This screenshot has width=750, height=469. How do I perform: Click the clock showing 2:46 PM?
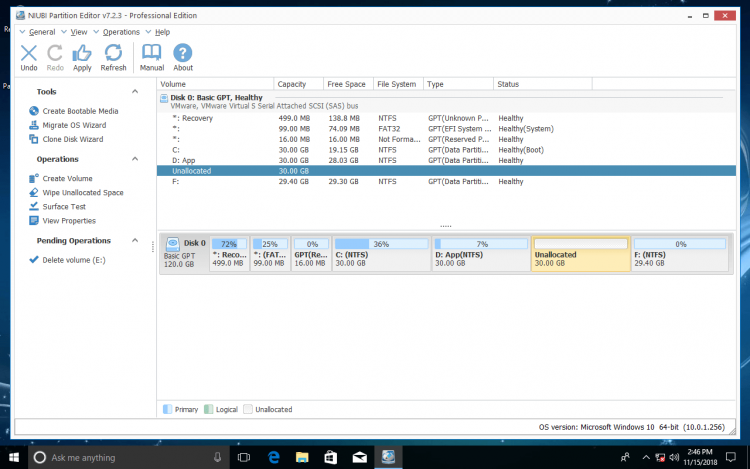700,457
